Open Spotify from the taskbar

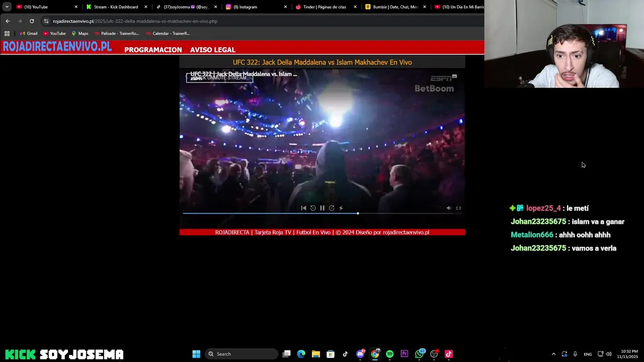coord(389,354)
